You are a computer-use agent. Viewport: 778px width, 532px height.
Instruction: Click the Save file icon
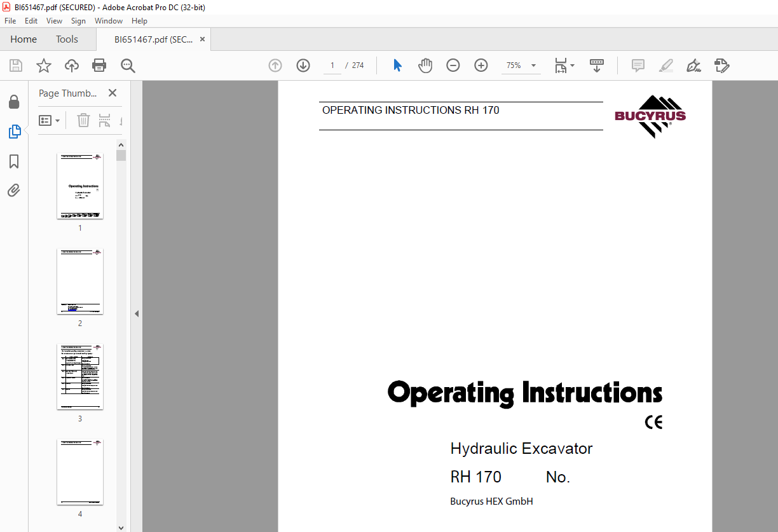point(16,65)
